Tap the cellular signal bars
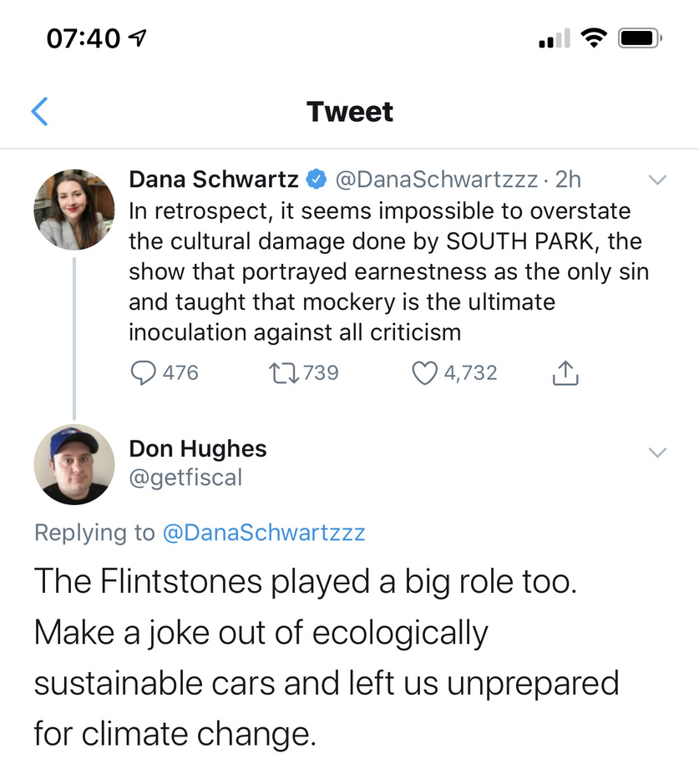Viewport: 699px width, 784px height. (554, 38)
